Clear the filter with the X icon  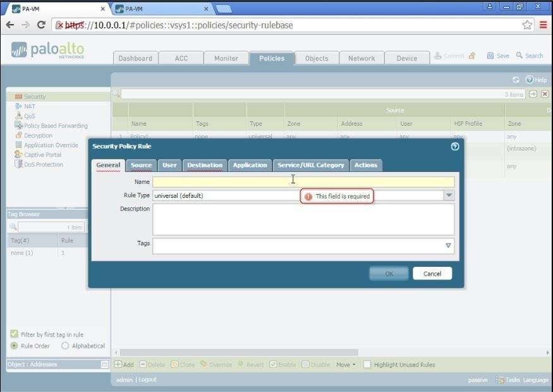544,94
